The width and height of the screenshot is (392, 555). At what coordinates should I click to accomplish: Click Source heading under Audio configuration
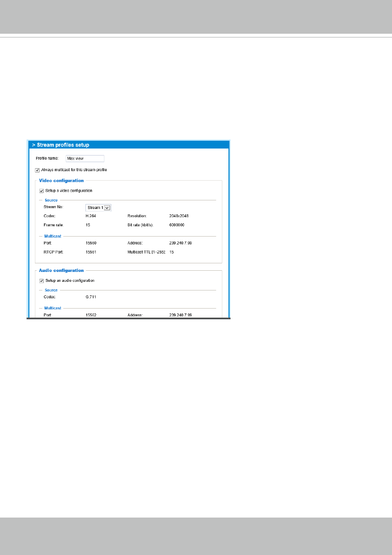[51, 290]
